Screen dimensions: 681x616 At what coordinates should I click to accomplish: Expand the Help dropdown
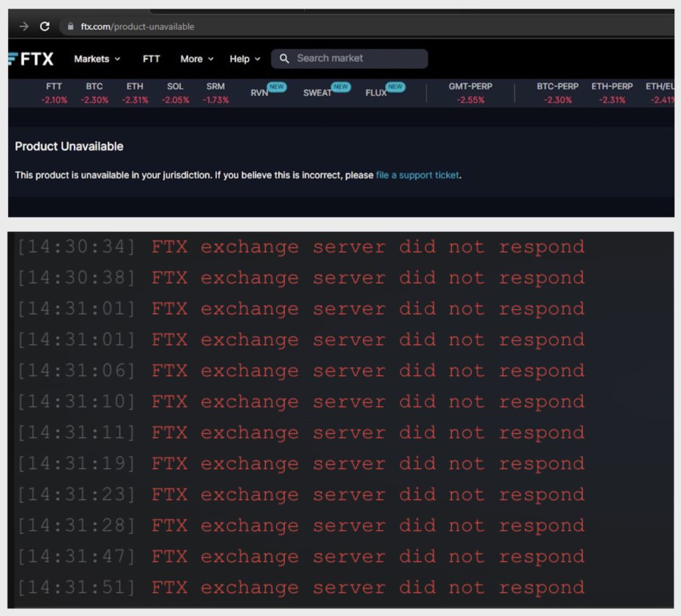pos(245,58)
